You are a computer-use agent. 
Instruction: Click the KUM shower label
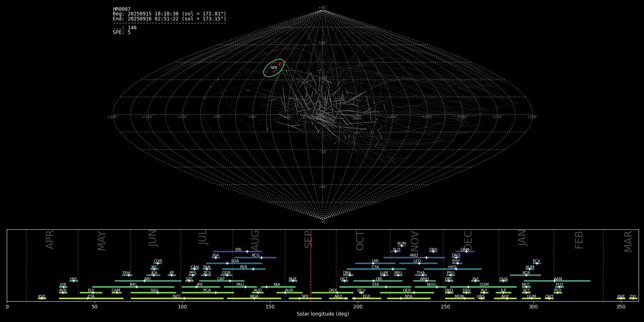[402, 244]
